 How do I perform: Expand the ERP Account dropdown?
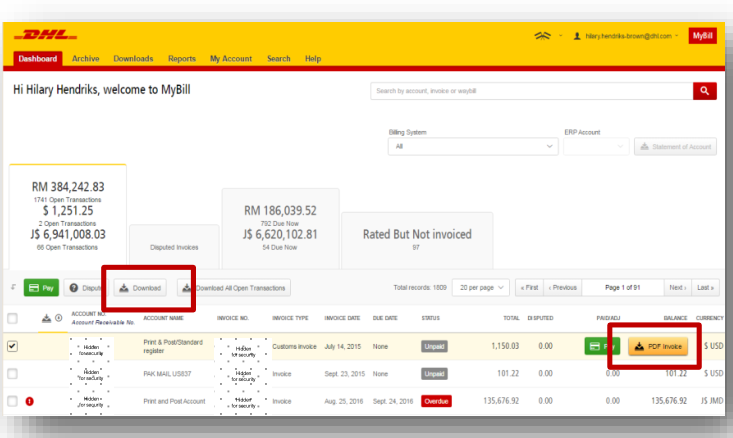(596, 146)
